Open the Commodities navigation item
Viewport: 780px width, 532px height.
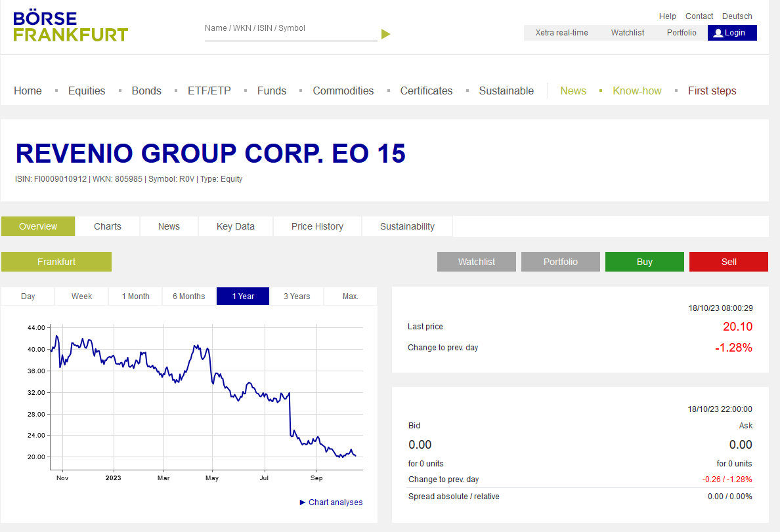343,91
